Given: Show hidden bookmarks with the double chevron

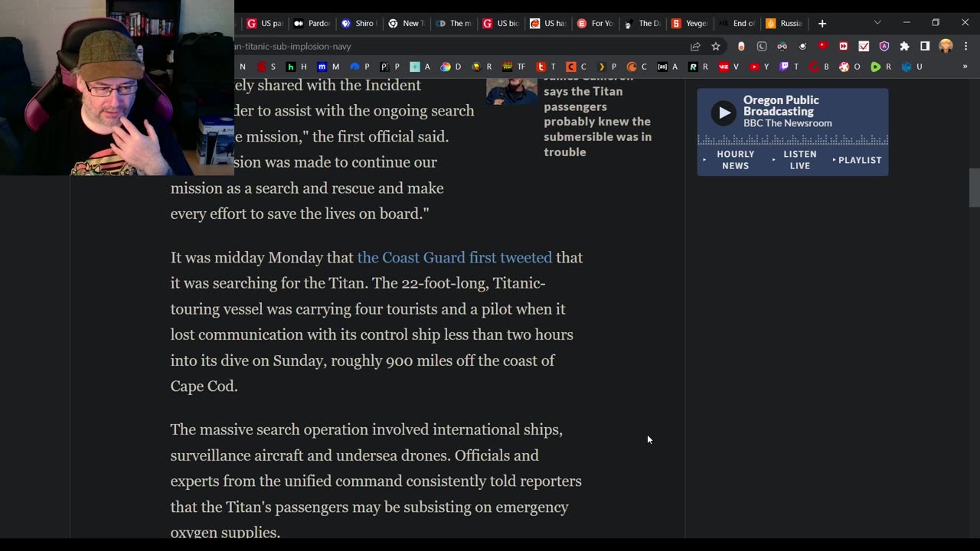Looking at the screenshot, I should tap(965, 67).
